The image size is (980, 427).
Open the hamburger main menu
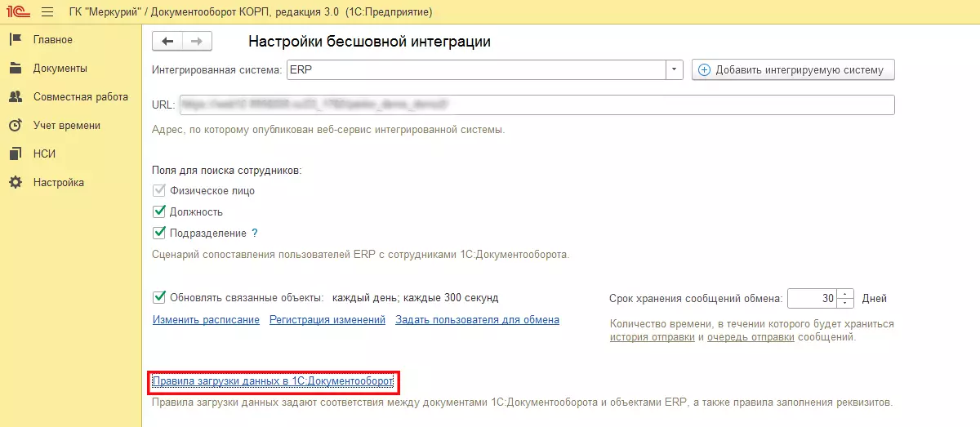coord(47,12)
